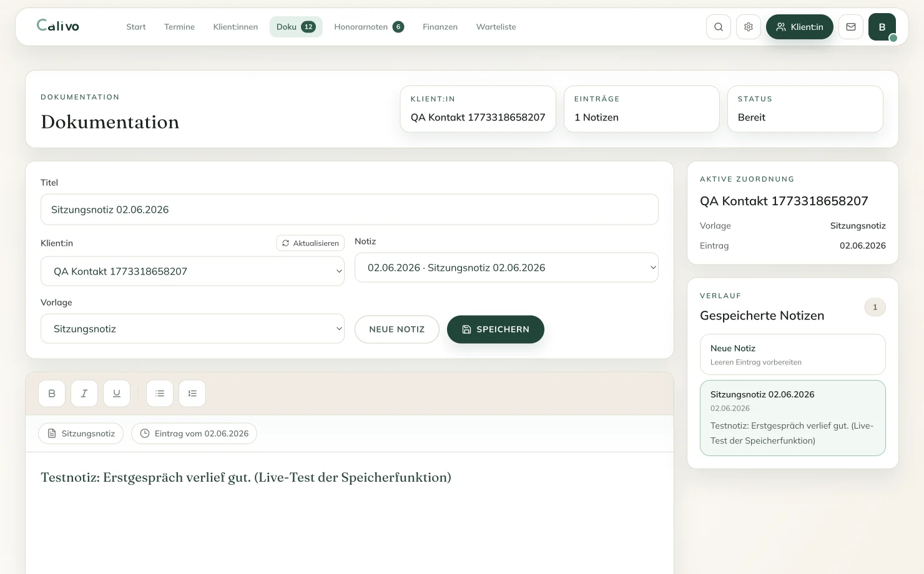Select the Neue Notiz entry in Verlauf
Image resolution: width=924 pixels, height=574 pixels.
[793, 354]
